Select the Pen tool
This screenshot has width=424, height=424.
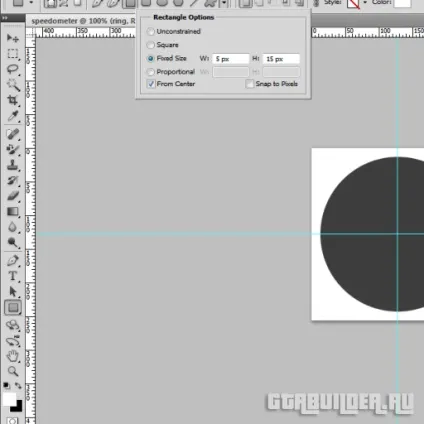point(13,260)
